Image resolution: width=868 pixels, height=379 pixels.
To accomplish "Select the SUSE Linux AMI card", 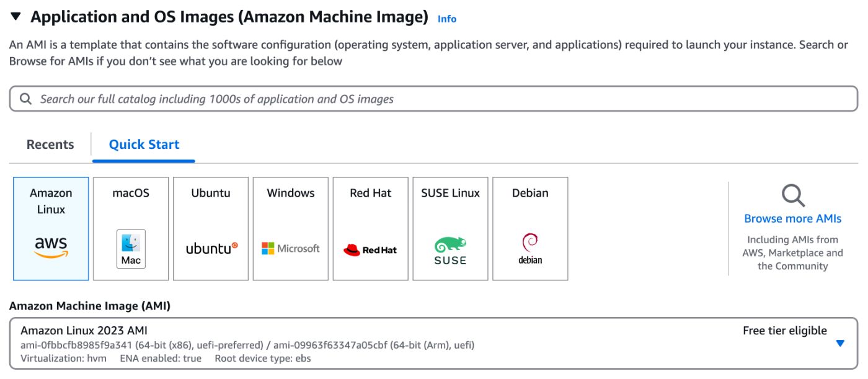I will tap(450, 228).
